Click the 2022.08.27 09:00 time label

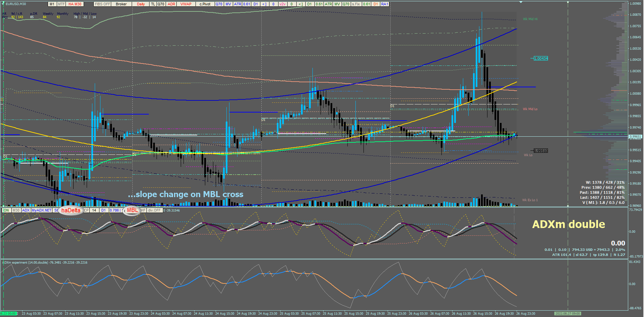567,314
